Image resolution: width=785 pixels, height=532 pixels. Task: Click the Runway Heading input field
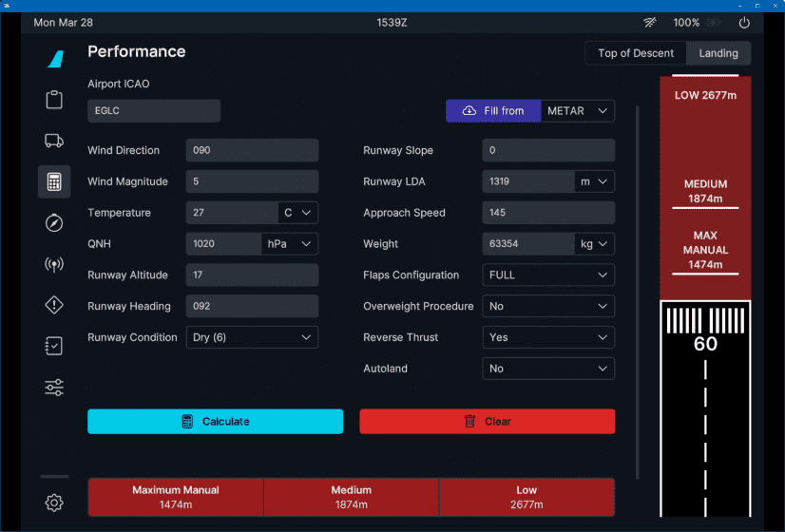[x=252, y=306]
